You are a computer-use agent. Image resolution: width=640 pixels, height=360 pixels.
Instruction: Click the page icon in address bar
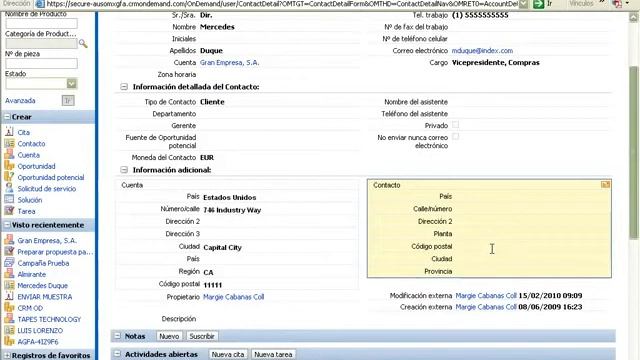pyautogui.click(x=40, y=4)
